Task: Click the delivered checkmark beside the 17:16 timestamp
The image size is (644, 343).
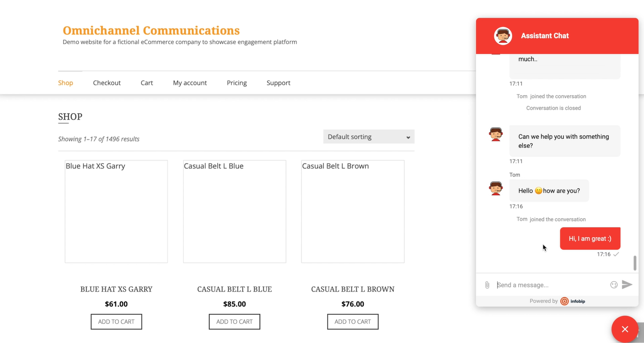Action: [616, 254]
